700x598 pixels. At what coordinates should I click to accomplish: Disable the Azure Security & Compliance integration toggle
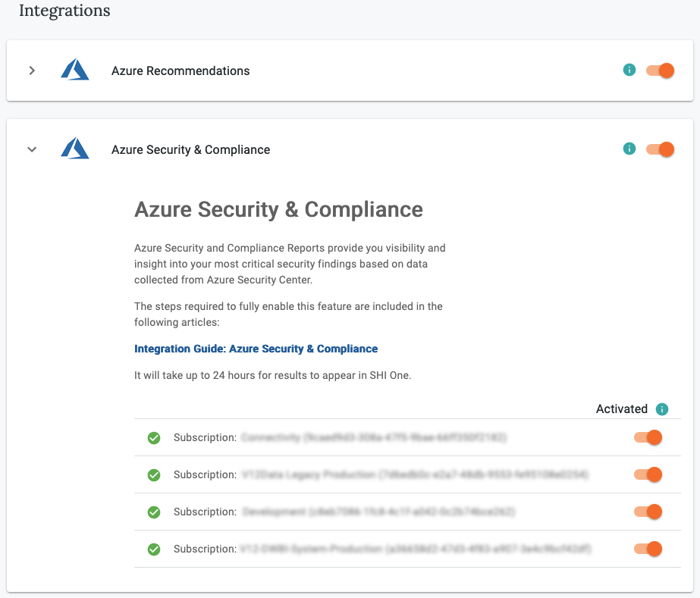click(x=659, y=149)
